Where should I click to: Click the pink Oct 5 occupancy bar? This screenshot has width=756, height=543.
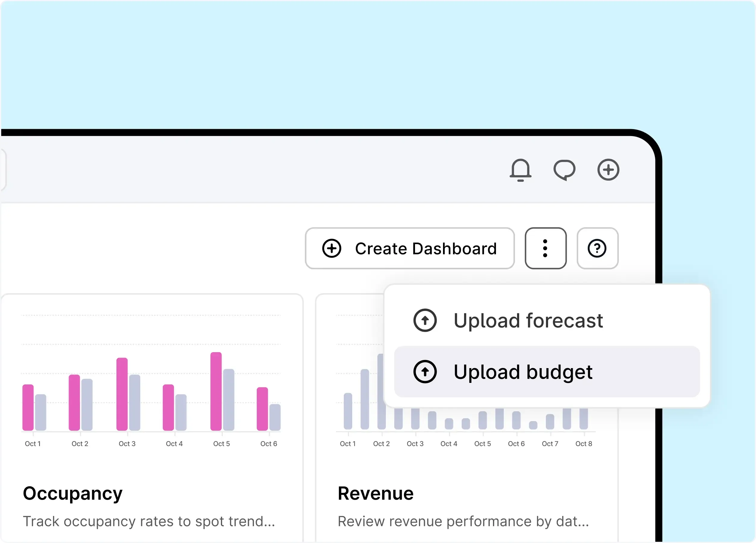tap(216, 392)
